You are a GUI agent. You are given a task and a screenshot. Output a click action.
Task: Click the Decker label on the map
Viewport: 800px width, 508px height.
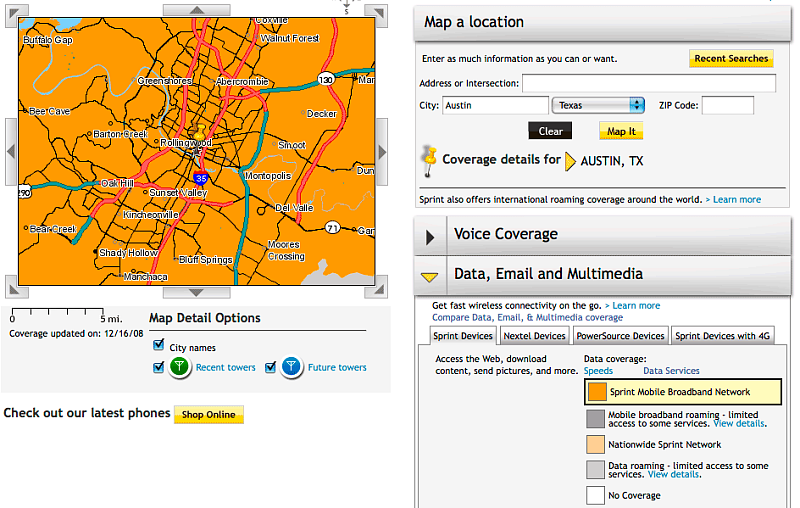(x=321, y=113)
